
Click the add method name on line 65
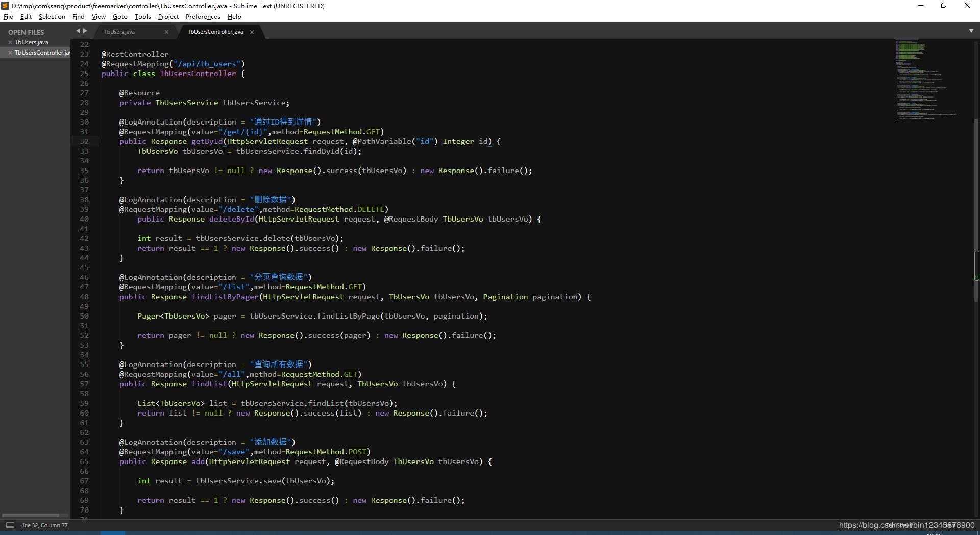[198, 461]
